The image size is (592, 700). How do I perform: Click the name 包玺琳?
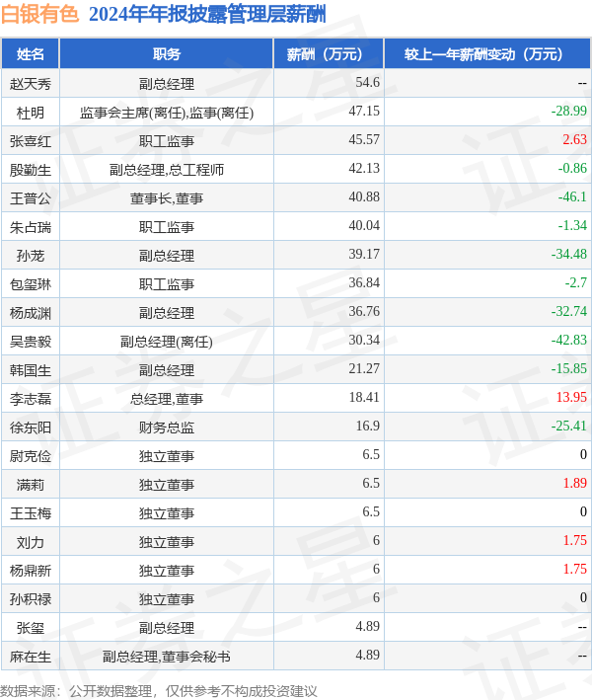tap(31, 284)
